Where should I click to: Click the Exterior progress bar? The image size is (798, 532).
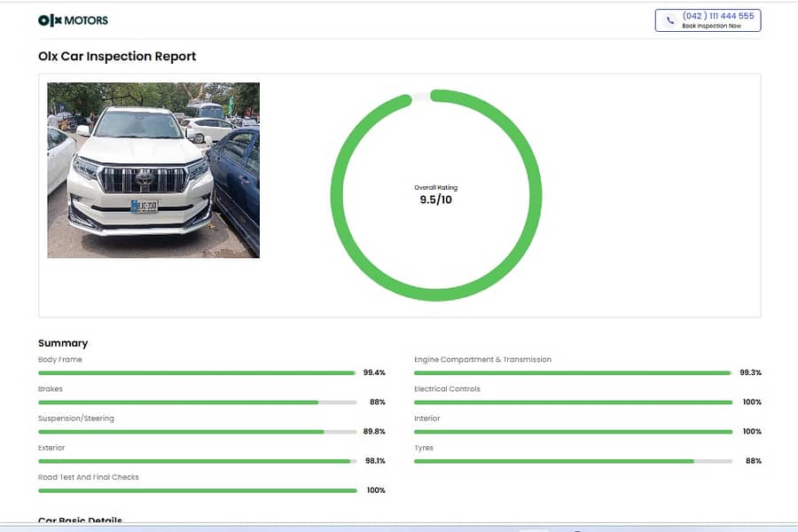[x=198, y=462]
